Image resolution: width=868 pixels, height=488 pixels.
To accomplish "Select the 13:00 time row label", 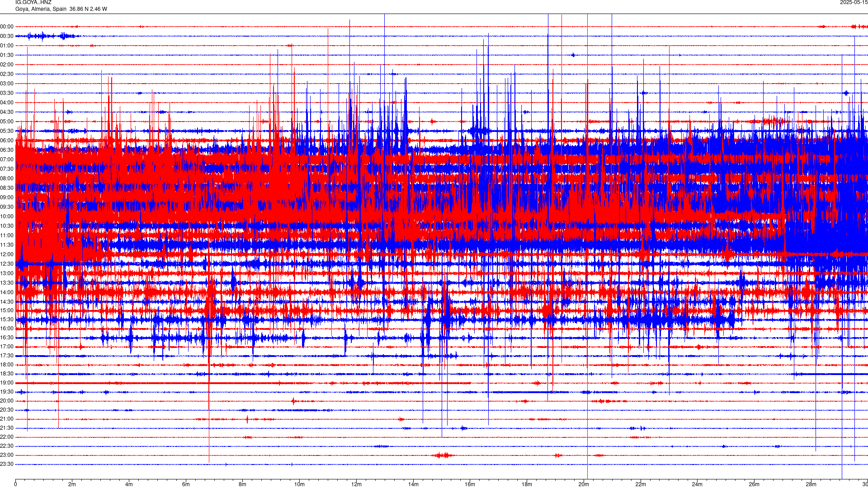I will pyautogui.click(x=7, y=273).
